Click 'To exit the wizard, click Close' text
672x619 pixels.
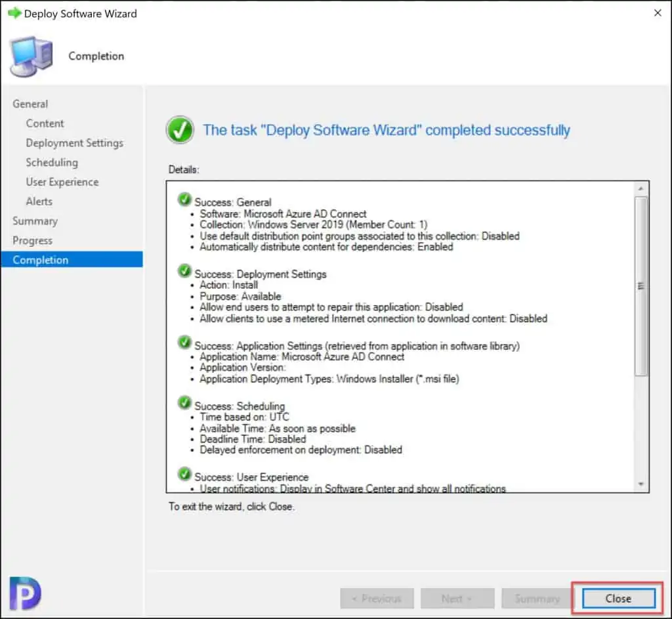(232, 506)
